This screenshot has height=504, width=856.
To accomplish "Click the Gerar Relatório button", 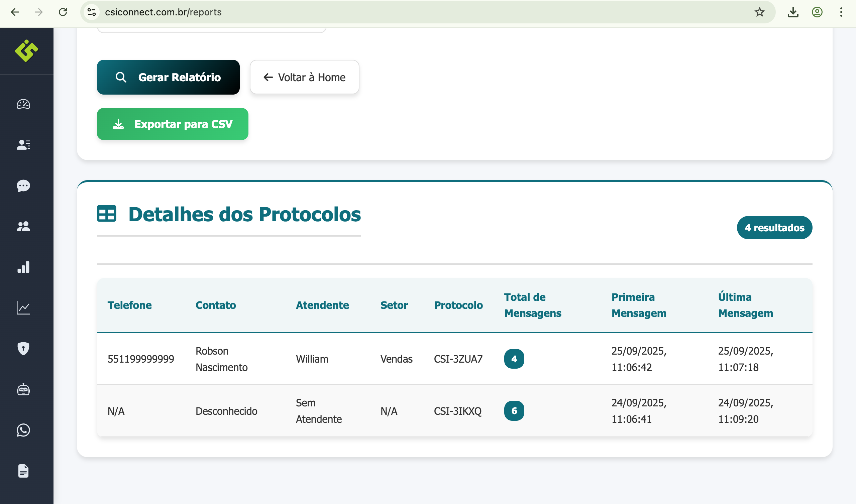I will pyautogui.click(x=169, y=77).
